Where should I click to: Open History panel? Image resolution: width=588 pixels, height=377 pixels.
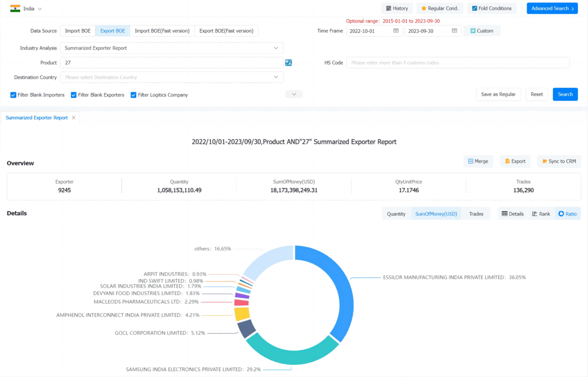pyautogui.click(x=397, y=8)
